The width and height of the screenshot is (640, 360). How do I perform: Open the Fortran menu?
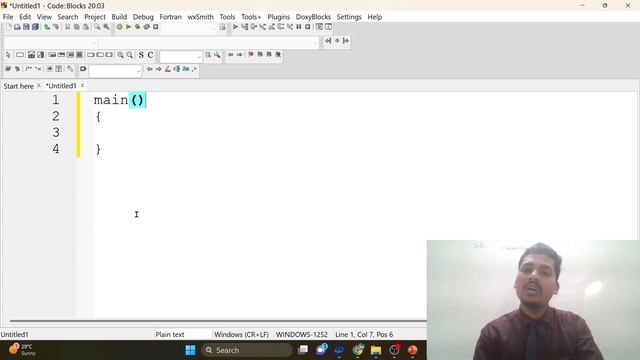170,17
